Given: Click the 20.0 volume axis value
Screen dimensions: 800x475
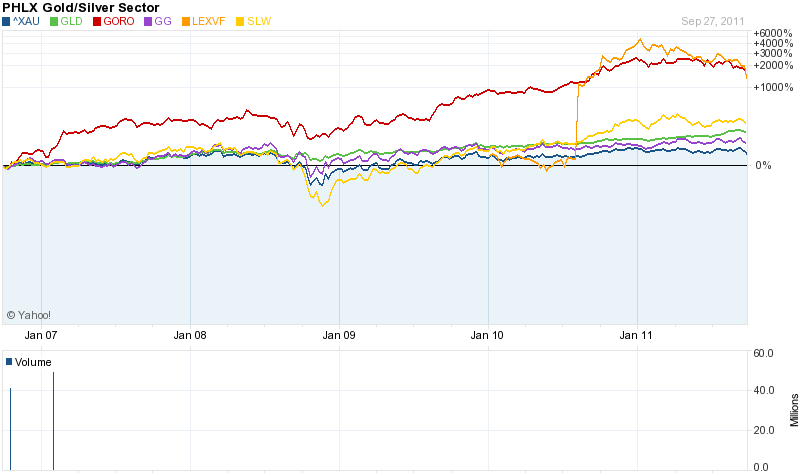Looking at the screenshot, I should click(x=764, y=430).
